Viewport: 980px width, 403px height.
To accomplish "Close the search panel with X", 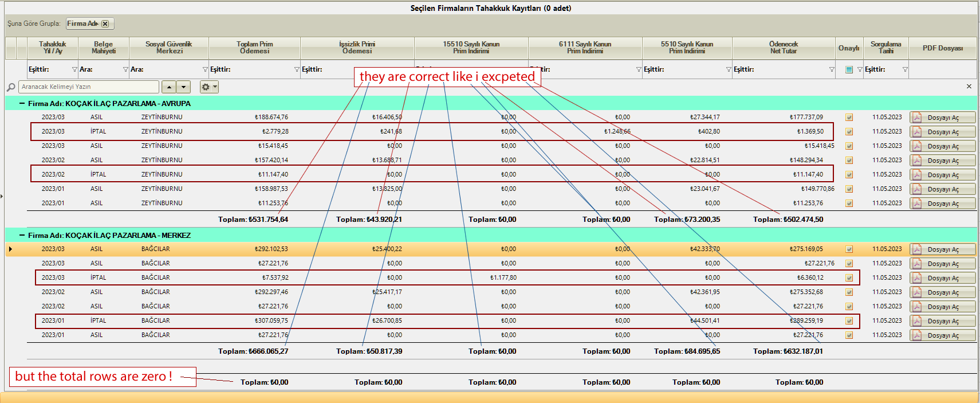I will [969, 87].
